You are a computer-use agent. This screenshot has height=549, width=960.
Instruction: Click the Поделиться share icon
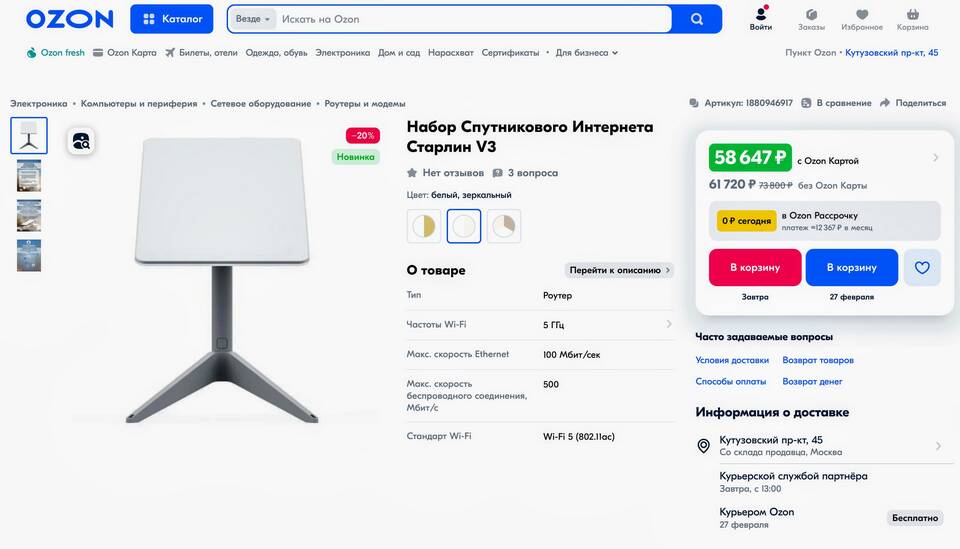pos(885,103)
